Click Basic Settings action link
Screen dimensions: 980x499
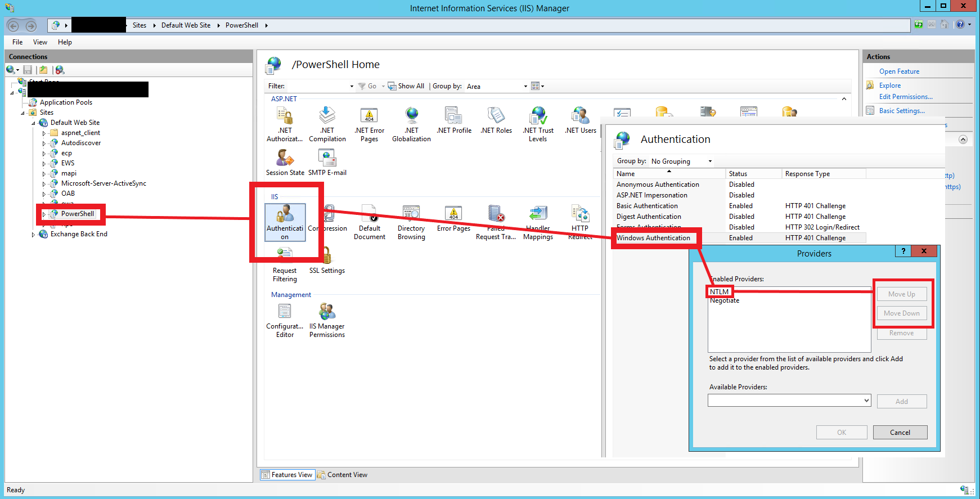902,111
